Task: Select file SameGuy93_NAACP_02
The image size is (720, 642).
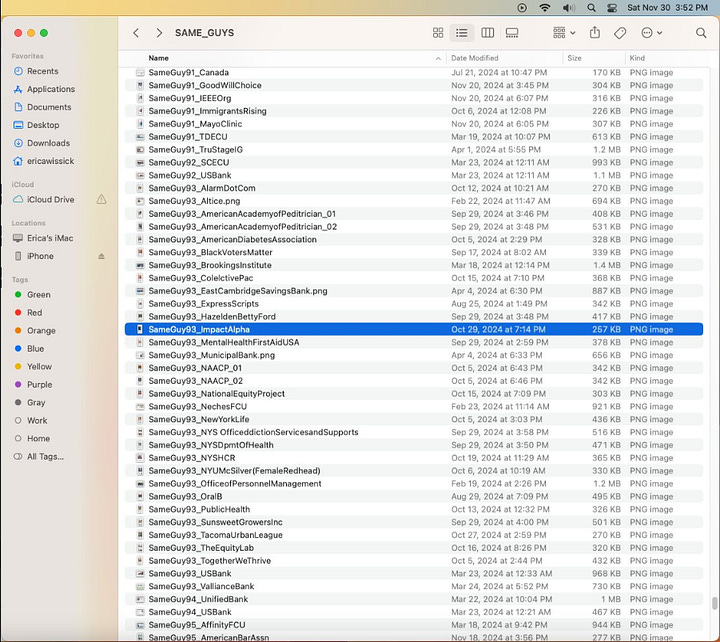Action: pos(414,381)
